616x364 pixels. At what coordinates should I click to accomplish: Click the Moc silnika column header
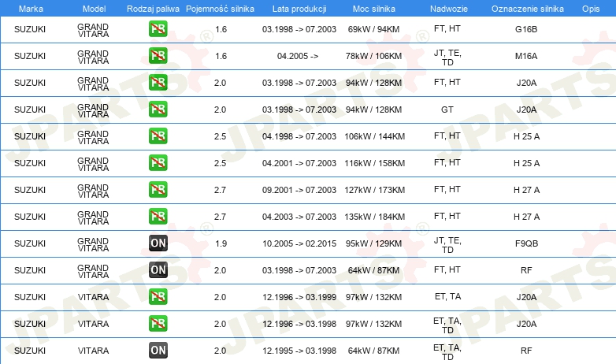[374, 9]
